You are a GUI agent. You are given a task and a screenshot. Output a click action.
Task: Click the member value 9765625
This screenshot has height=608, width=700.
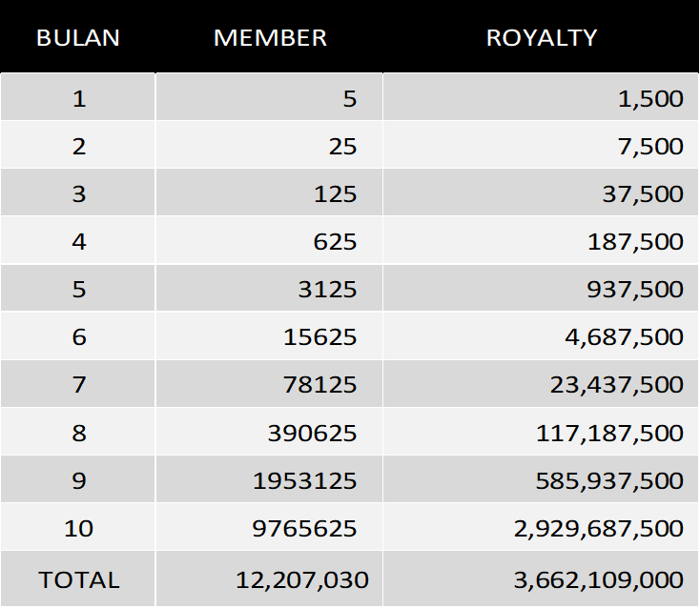coord(305,528)
